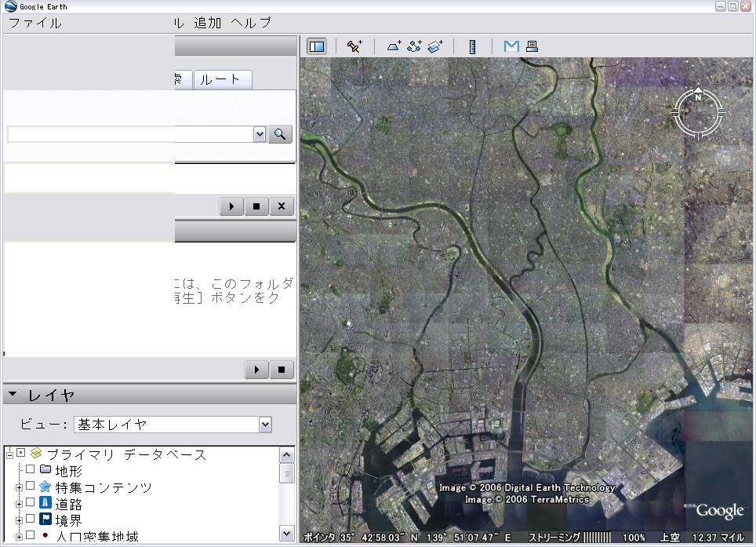Select the 境界 layer label
756x547 pixels.
point(68,521)
